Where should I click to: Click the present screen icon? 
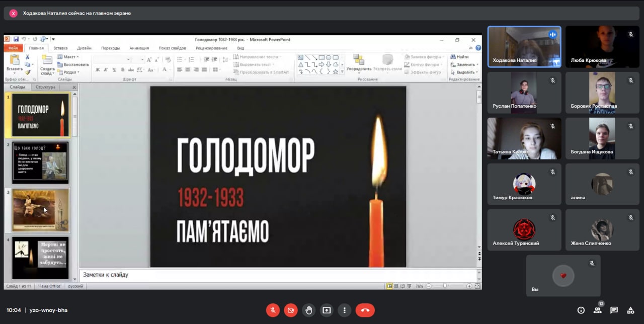point(327,310)
